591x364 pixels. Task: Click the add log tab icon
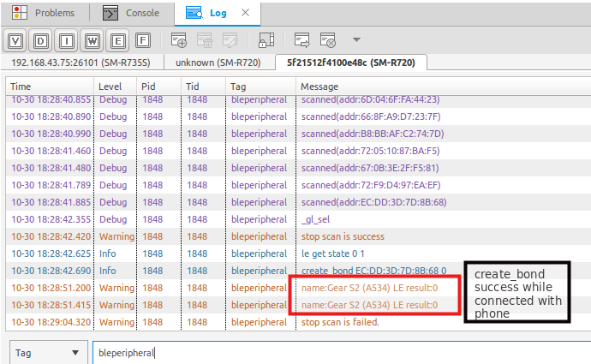click(180, 40)
